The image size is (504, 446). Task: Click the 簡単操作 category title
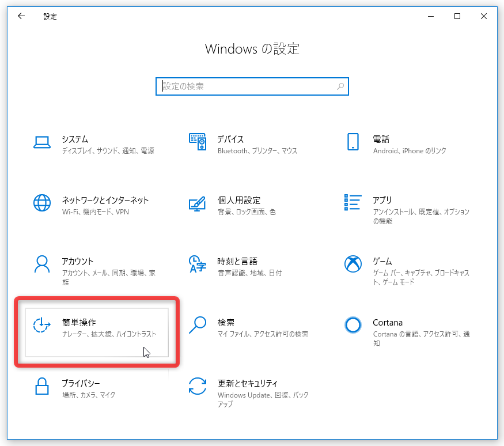[x=79, y=323]
